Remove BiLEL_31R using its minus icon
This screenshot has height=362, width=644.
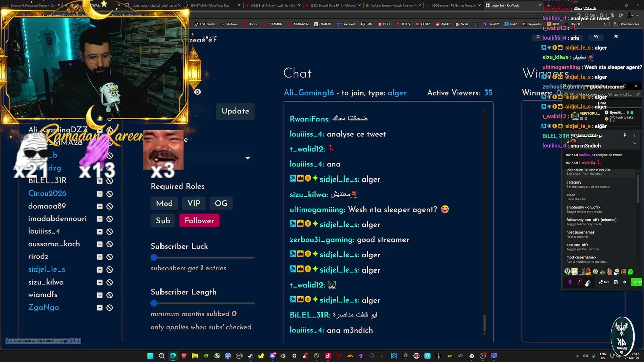click(100, 181)
